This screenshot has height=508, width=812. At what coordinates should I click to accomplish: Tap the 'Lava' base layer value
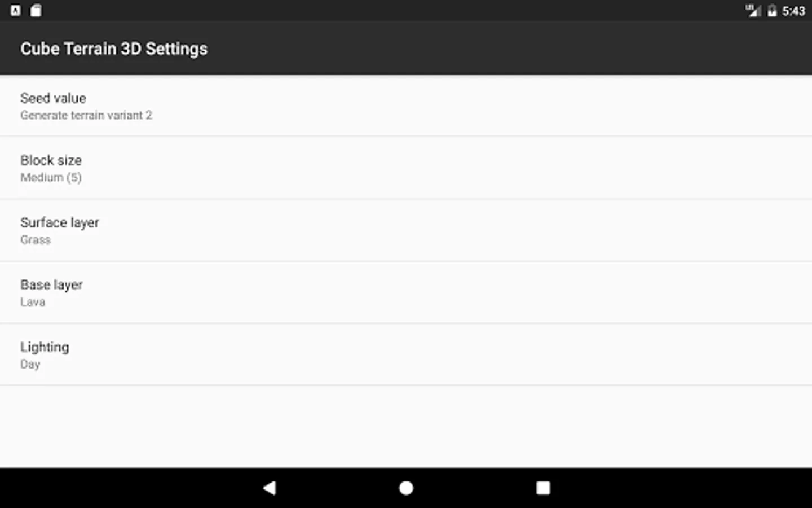[x=33, y=302]
